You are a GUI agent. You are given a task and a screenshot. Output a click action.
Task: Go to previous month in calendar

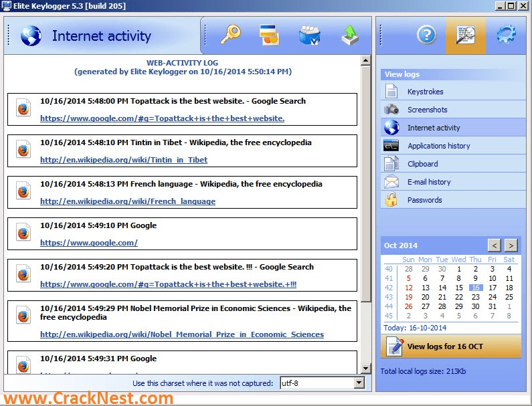[495, 245]
